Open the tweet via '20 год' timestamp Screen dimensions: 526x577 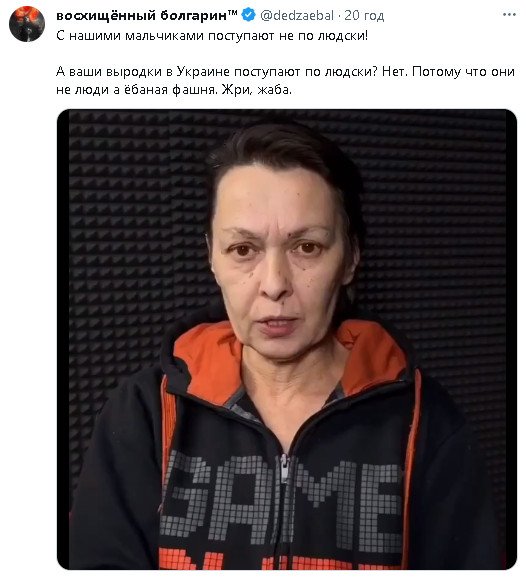tap(364, 15)
